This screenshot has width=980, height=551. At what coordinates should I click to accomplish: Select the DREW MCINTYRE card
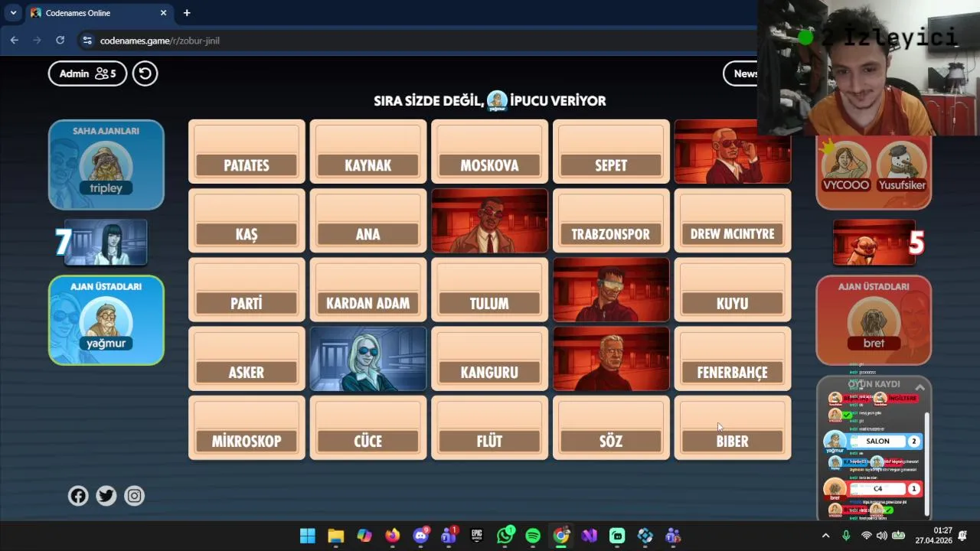tap(733, 220)
